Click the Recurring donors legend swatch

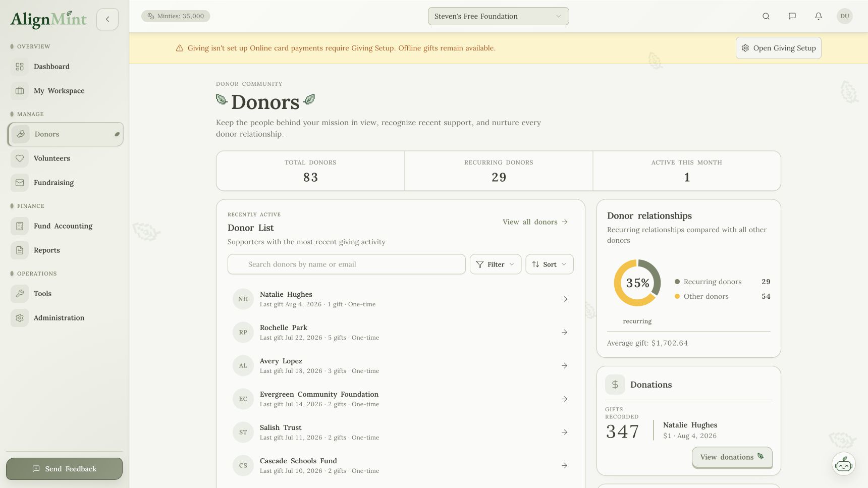pos(677,282)
